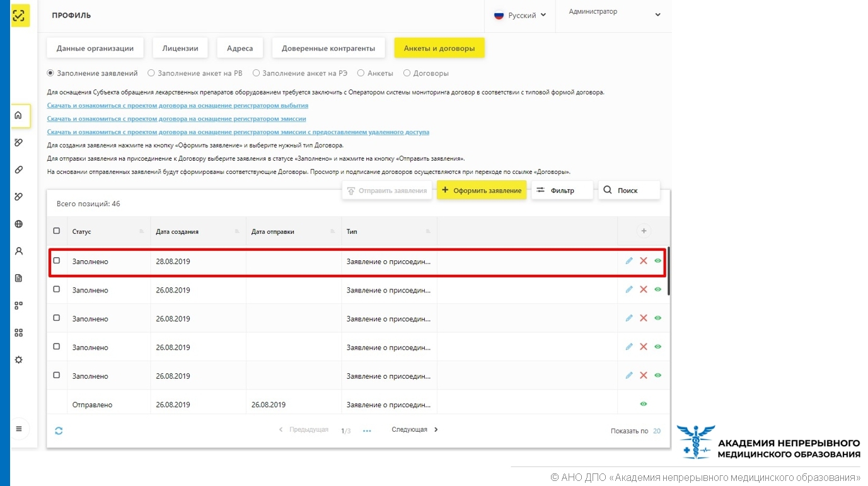Click the sidebar pill icon with lines
Screen dimensions: 868x486
19,142
